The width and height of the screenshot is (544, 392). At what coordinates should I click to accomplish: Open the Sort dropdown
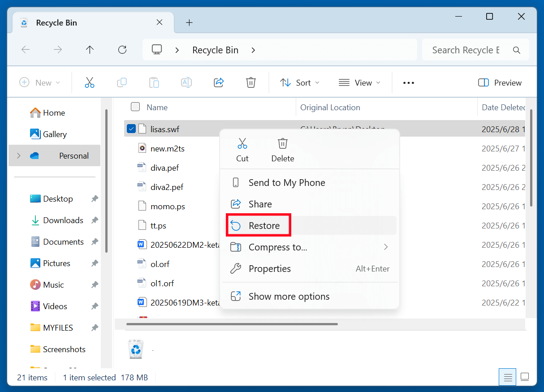click(300, 82)
